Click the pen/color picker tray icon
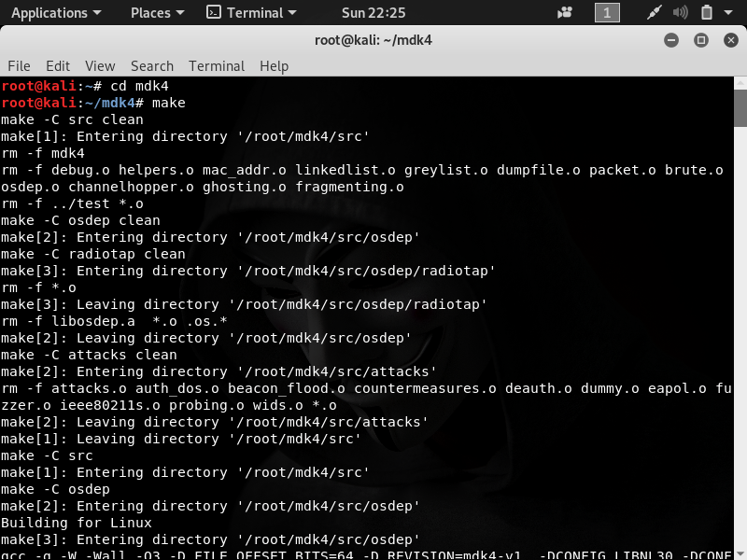The image size is (747, 560). point(654,13)
